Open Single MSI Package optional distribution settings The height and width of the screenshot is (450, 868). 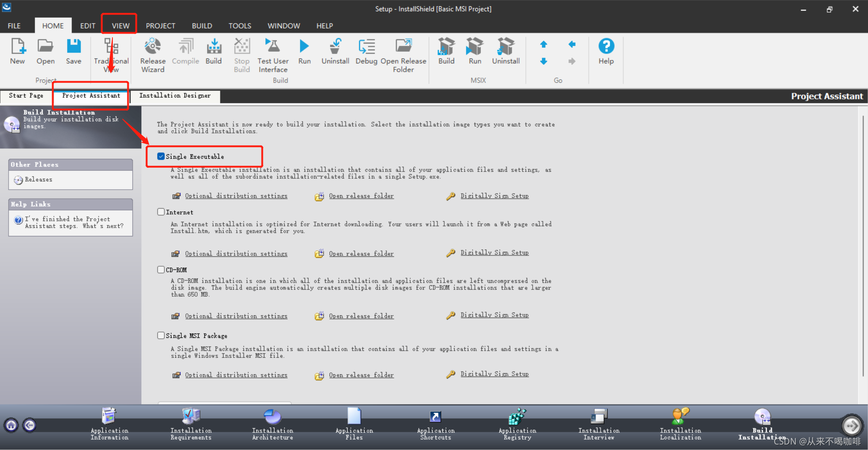[236, 375]
